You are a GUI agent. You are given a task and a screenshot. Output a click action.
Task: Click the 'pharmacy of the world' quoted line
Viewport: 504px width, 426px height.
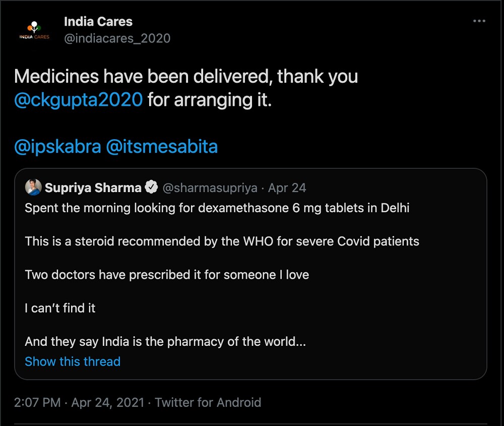tap(165, 341)
